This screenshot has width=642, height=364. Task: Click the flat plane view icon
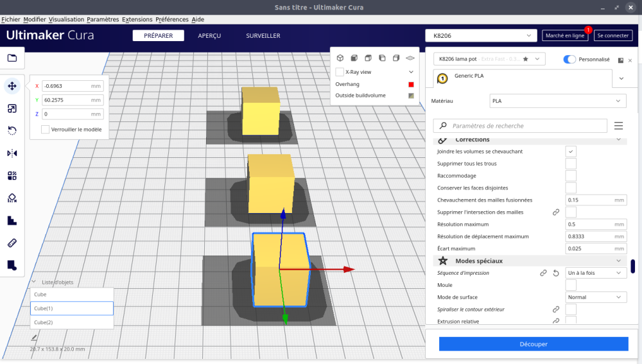(410, 58)
